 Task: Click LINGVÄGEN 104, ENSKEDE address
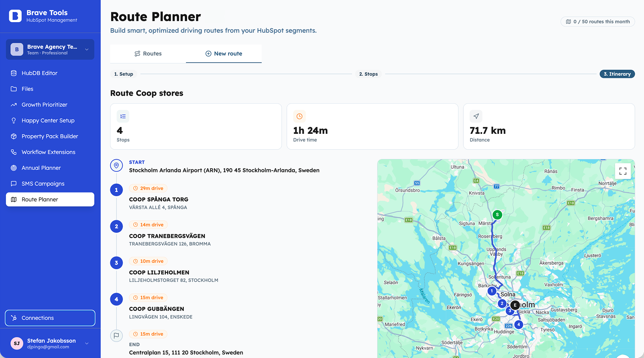pos(161,317)
